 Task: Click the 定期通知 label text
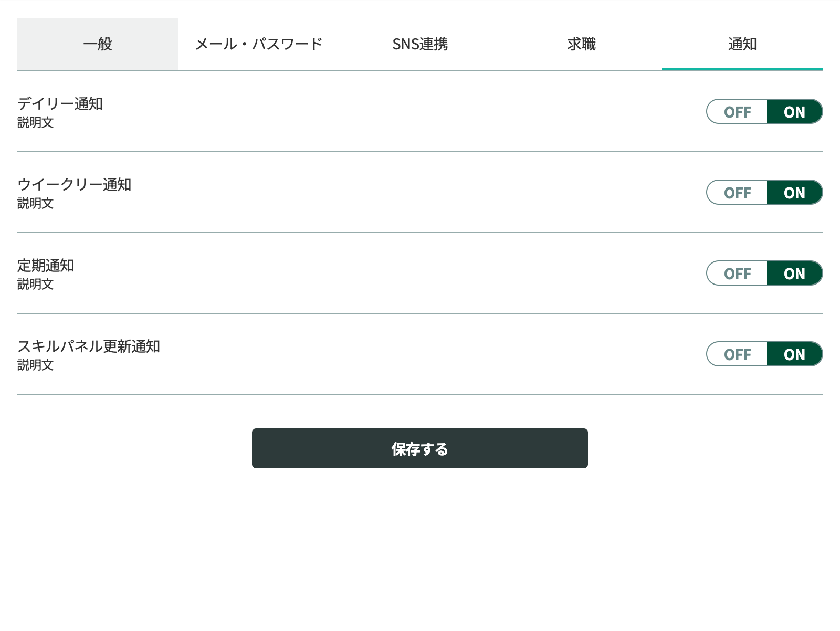[46, 266]
